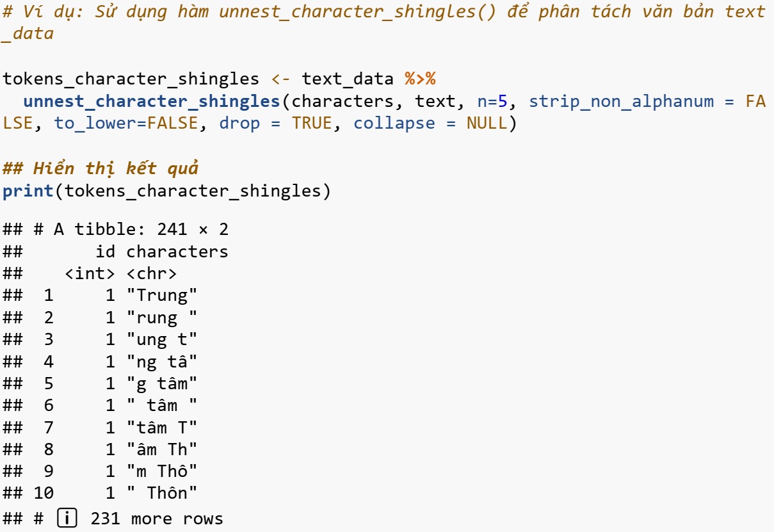Click the to_lower=FALSE argument
Viewport: 774px width, 532px height.
click(x=125, y=123)
